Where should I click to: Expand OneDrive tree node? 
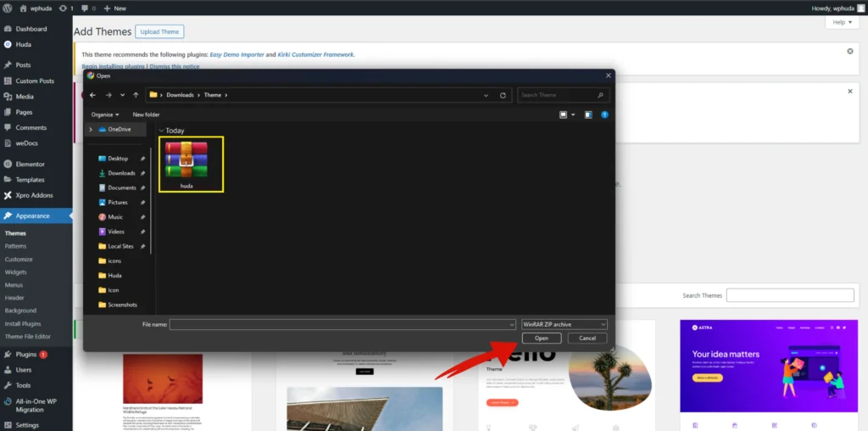(90, 130)
